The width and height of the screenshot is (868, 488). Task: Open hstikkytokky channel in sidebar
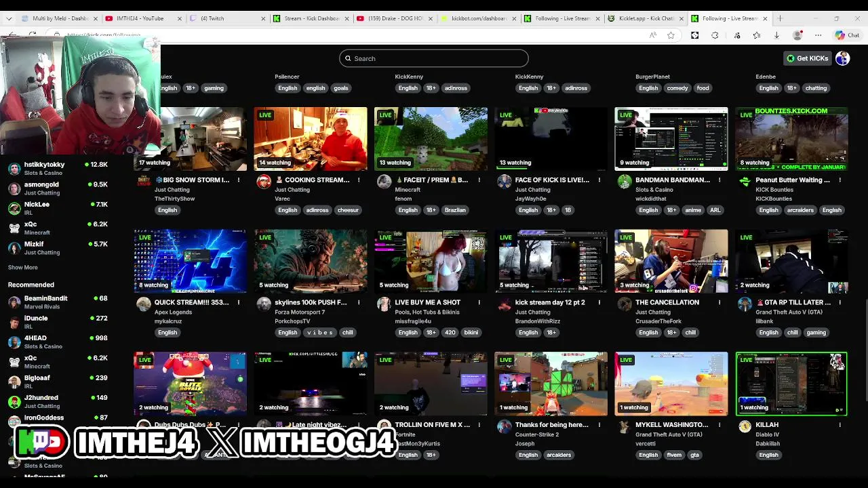tap(58, 169)
